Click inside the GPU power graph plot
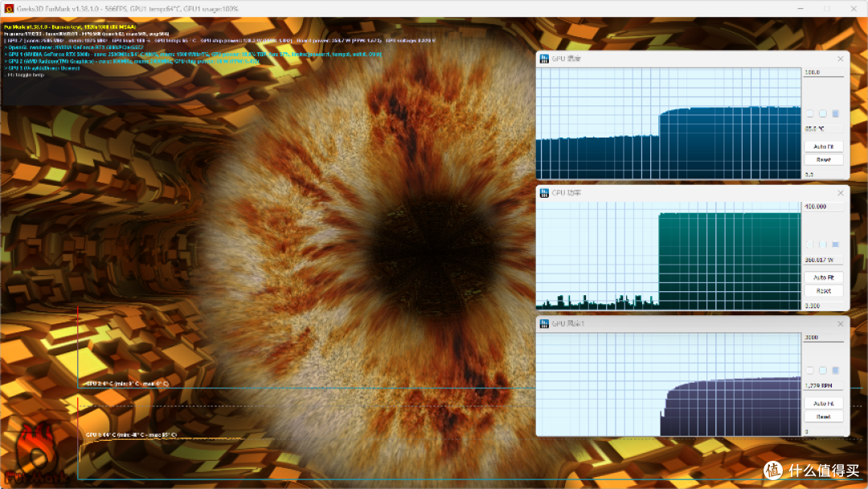This screenshot has width=868, height=489. click(668, 256)
